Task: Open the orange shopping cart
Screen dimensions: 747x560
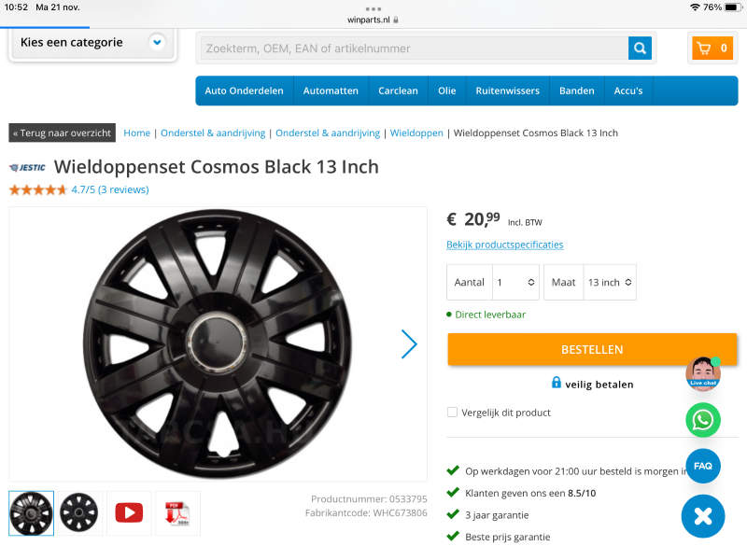Action: (712, 49)
